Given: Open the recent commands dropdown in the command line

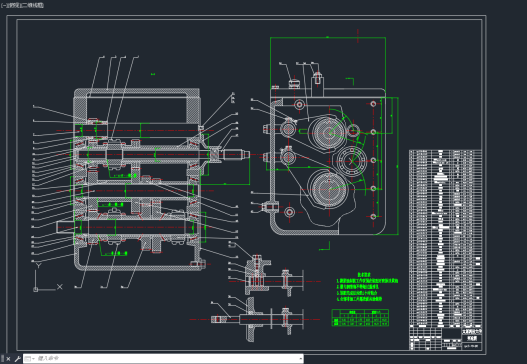Looking at the screenshot, I should (x=30, y=359).
